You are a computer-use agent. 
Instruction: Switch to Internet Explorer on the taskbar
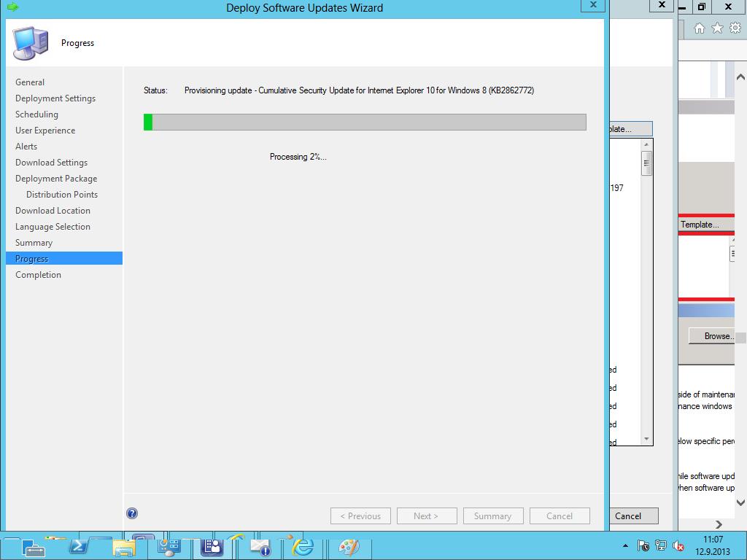click(303, 547)
